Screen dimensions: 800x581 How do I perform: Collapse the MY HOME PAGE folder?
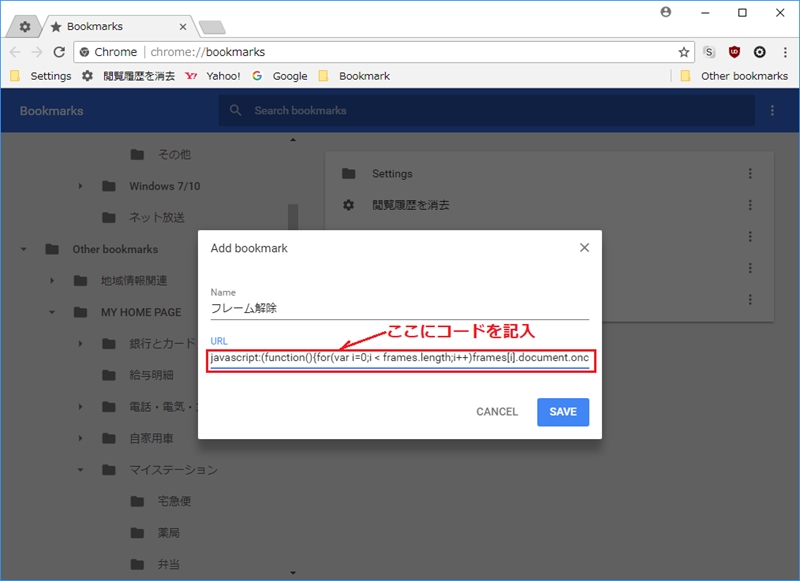click(x=52, y=312)
